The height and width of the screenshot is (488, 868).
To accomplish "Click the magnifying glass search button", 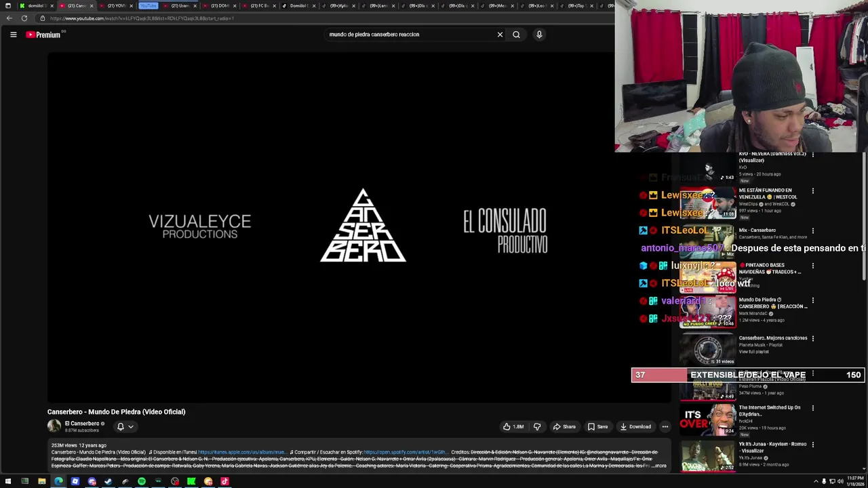I will tap(516, 35).
